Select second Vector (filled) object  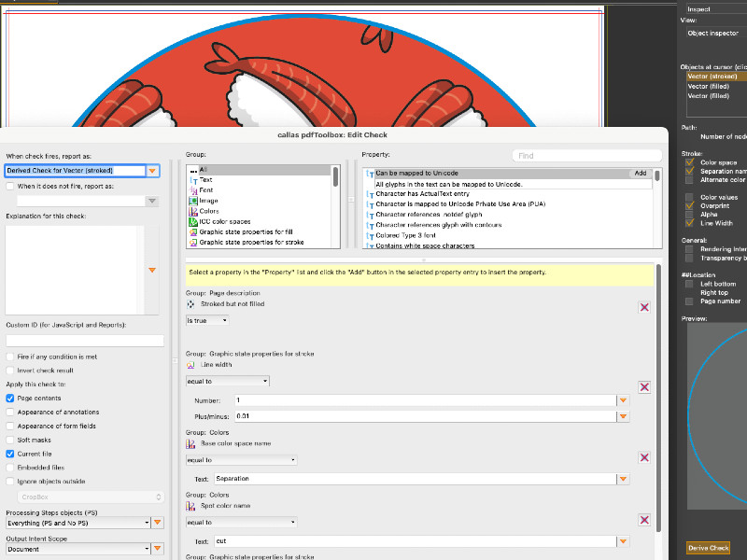click(x=716, y=96)
